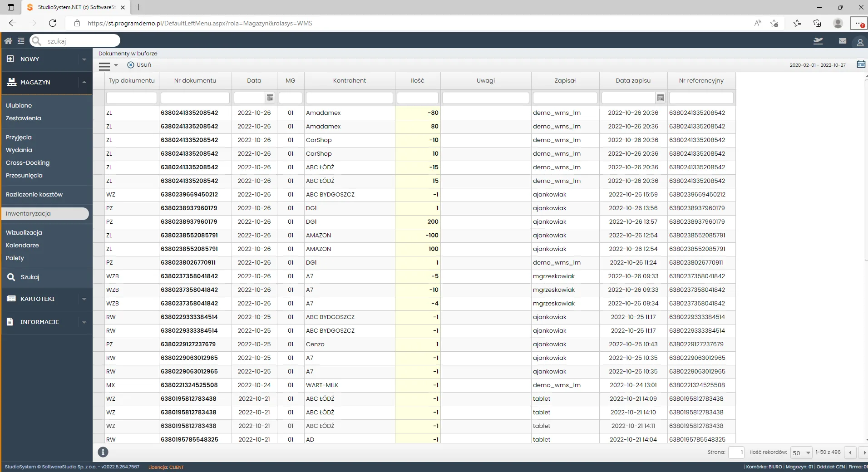The width and height of the screenshot is (868, 472).
Task: Open browser profile avatar
Action: [838, 23]
